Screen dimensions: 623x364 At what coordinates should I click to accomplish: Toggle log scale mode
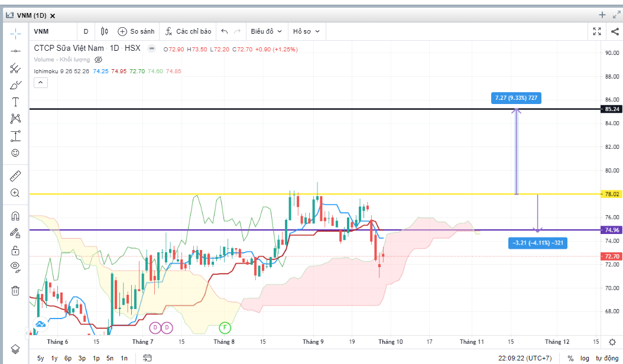point(585,358)
